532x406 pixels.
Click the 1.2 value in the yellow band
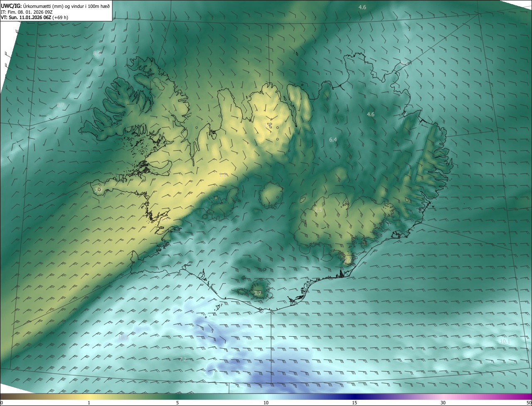tap(223, 175)
